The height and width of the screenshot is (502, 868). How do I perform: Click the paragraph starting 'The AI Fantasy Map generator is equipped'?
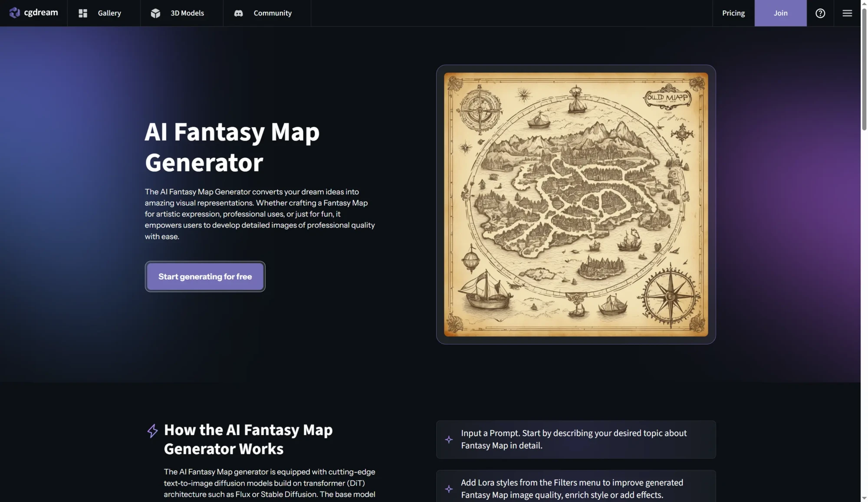tap(270, 483)
